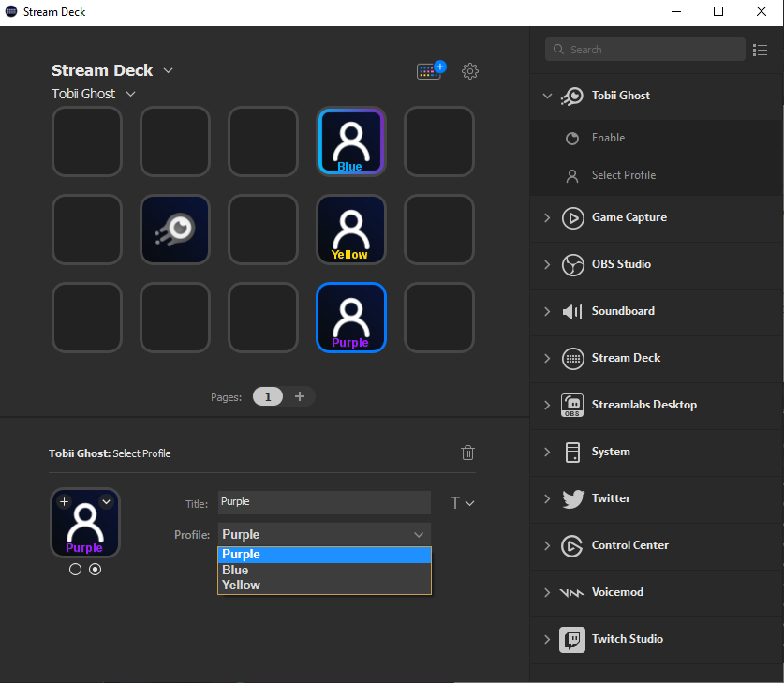Expand the Twitch Studio category

(547, 640)
